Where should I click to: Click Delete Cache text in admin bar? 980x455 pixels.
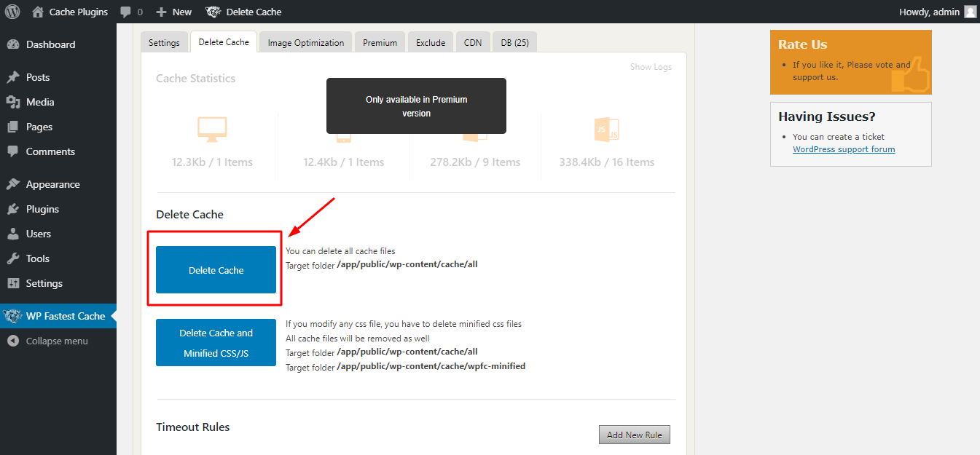click(x=254, y=12)
